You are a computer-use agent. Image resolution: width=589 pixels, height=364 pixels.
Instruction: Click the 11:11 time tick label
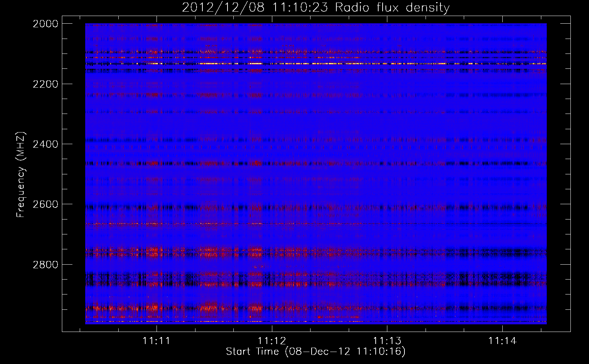[156, 341]
